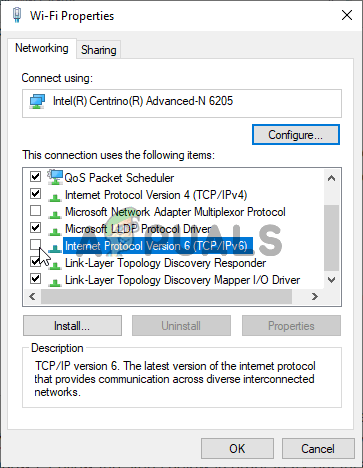Click the LLDP Protocol Driver icon

(55, 231)
